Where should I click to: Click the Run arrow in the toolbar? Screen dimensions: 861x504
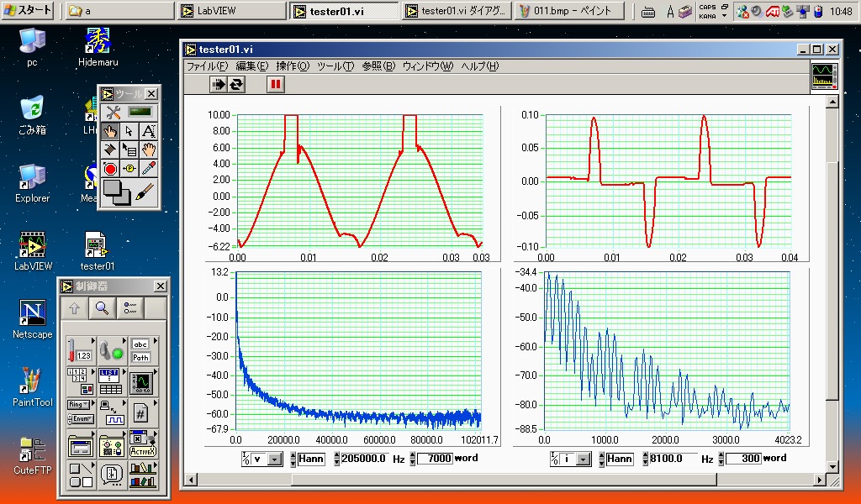pyautogui.click(x=219, y=84)
